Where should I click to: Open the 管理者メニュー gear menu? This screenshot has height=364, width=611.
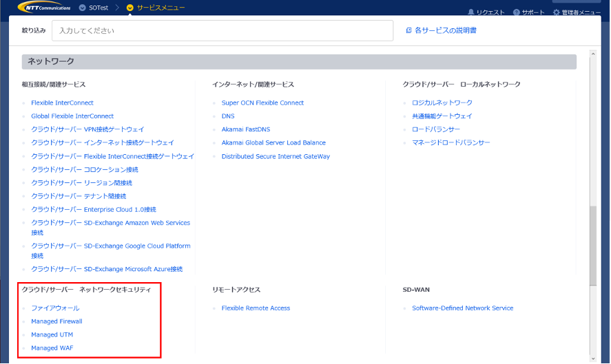(x=577, y=12)
